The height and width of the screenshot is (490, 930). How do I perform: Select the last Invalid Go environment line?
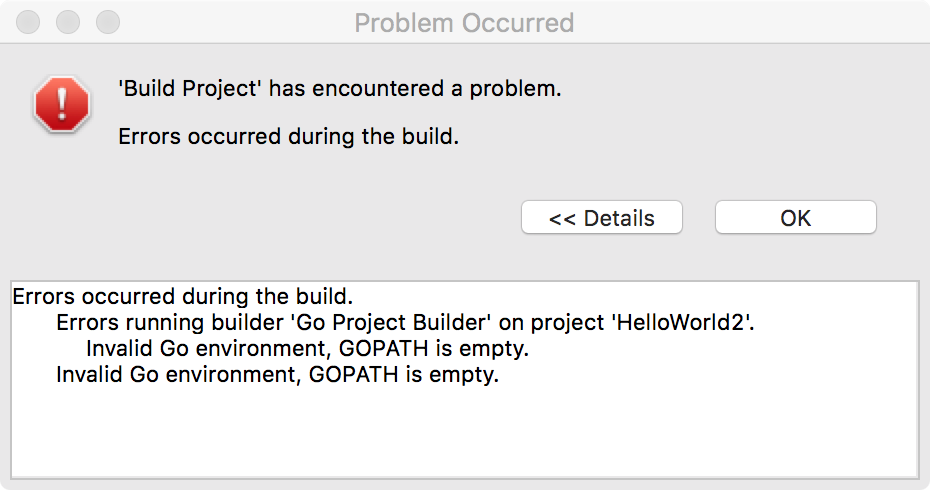click(x=278, y=374)
